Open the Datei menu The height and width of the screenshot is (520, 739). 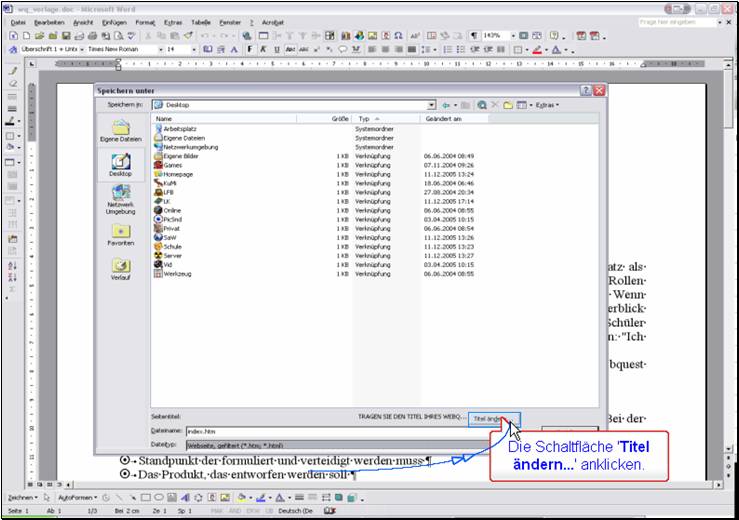click(18, 21)
